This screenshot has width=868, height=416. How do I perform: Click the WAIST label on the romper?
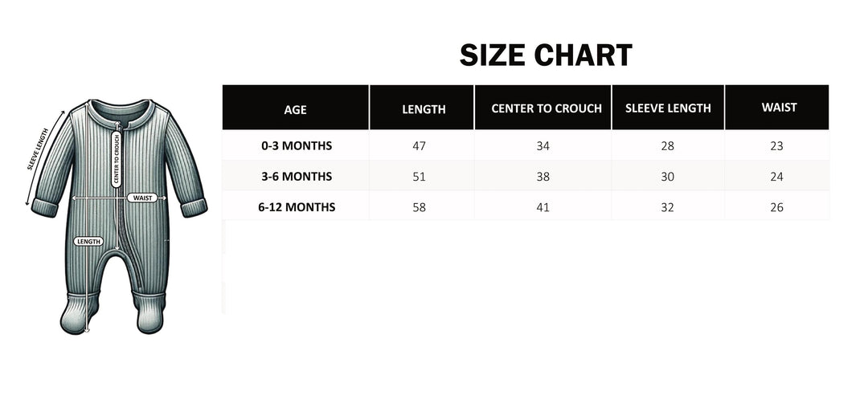pyautogui.click(x=142, y=198)
